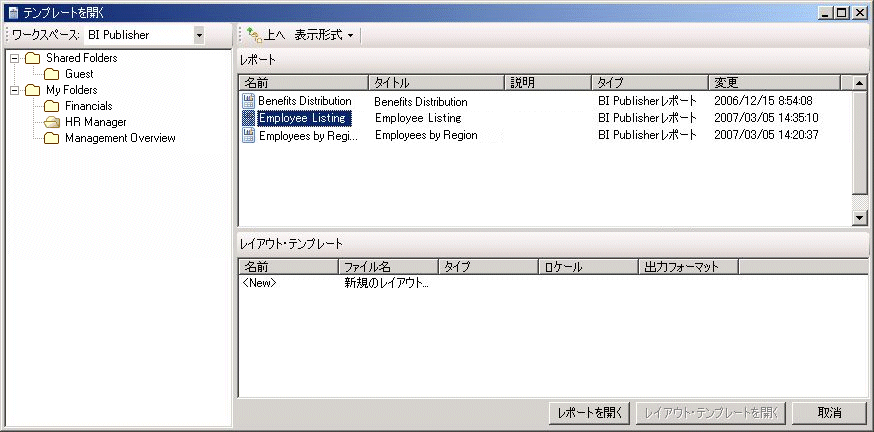Minimize the テンプレートを開く window
The image size is (874, 432).
[x=827, y=13]
